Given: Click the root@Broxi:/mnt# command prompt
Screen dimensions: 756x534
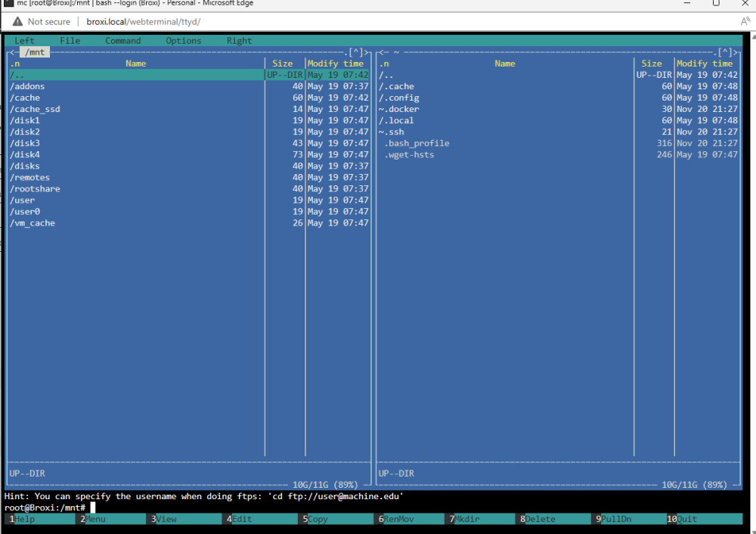Looking at the screenshot, I should (x=45, y=508).
